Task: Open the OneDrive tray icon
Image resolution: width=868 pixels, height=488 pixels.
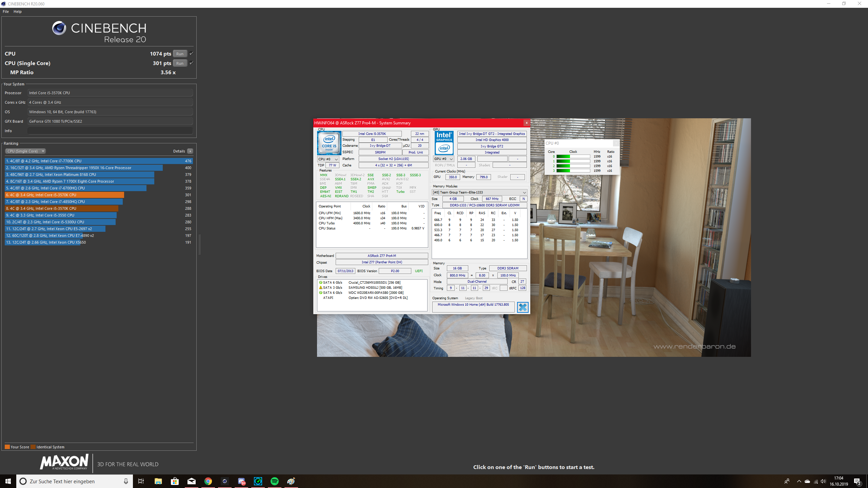Action: click(807, 481)
